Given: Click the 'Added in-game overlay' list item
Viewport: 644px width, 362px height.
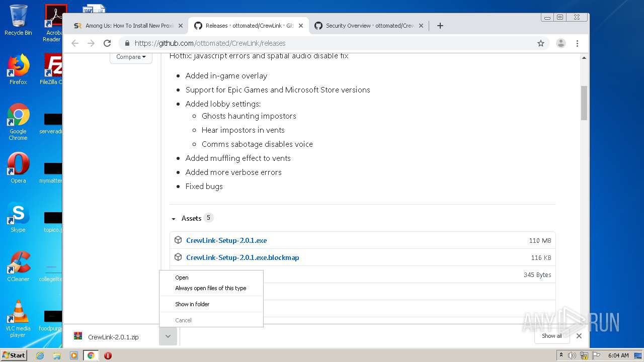Looking at the screenshot, I should 226,76.
